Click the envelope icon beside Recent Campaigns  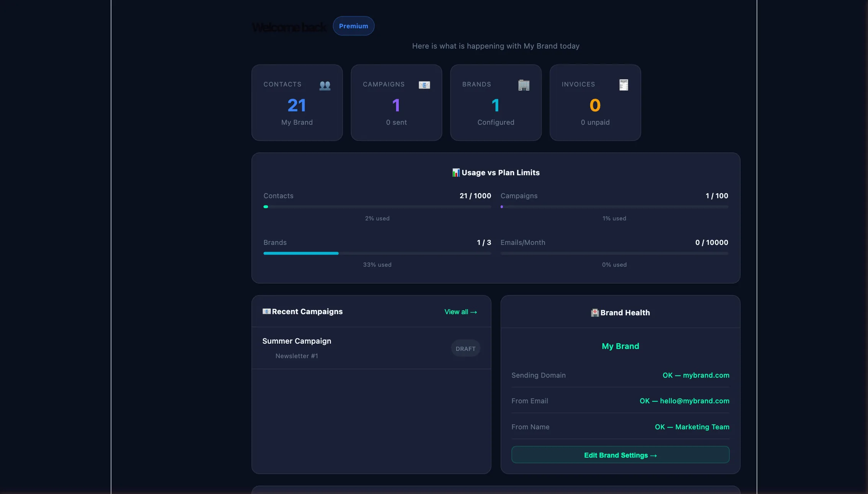point(267,311)
